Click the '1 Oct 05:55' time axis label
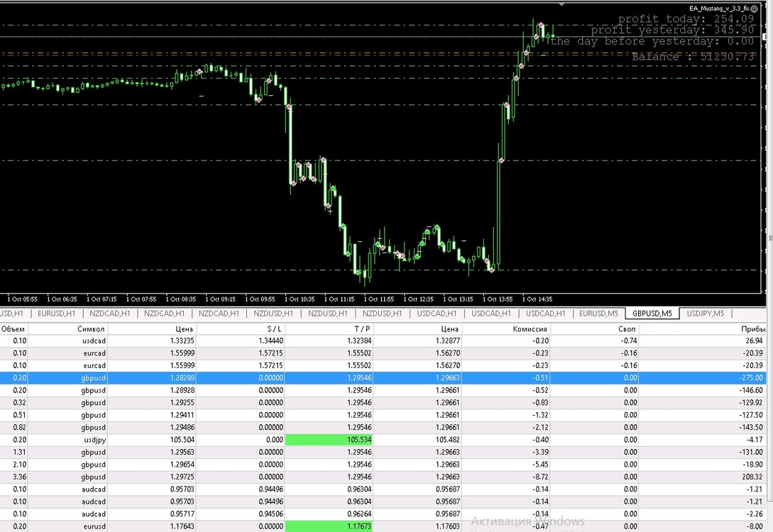The image size is (773, 532). tap(22, 299)
